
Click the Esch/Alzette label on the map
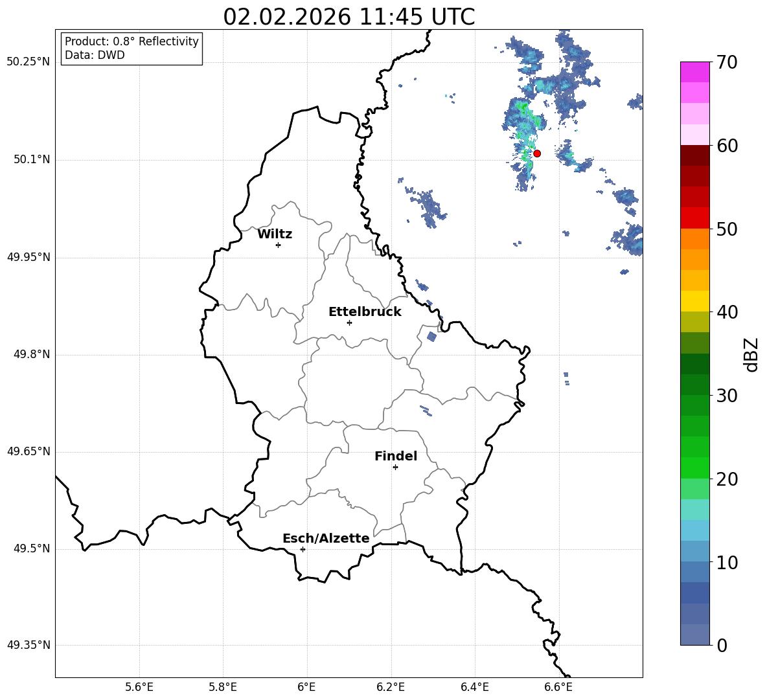[326, 538]
